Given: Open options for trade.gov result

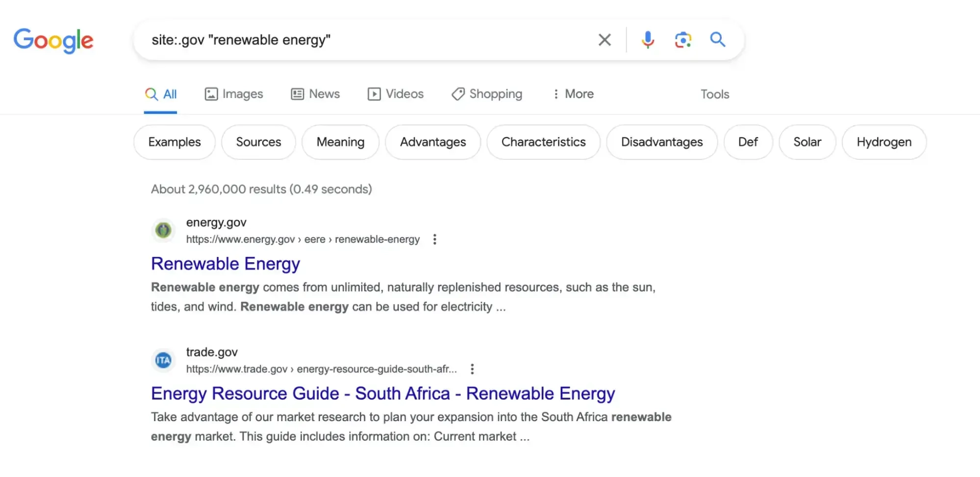Looking at the screenshot, I should (x=472, y=369).
